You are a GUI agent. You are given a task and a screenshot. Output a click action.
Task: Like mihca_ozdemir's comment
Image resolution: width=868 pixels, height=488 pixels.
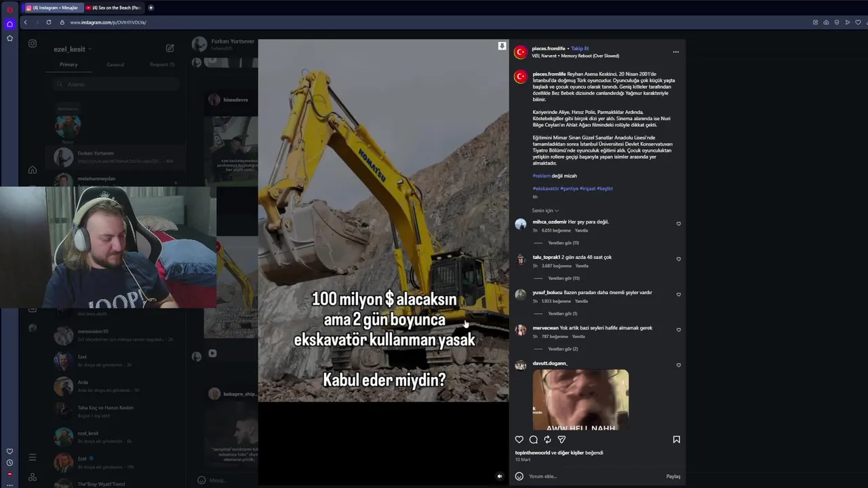tap(679, 224)
